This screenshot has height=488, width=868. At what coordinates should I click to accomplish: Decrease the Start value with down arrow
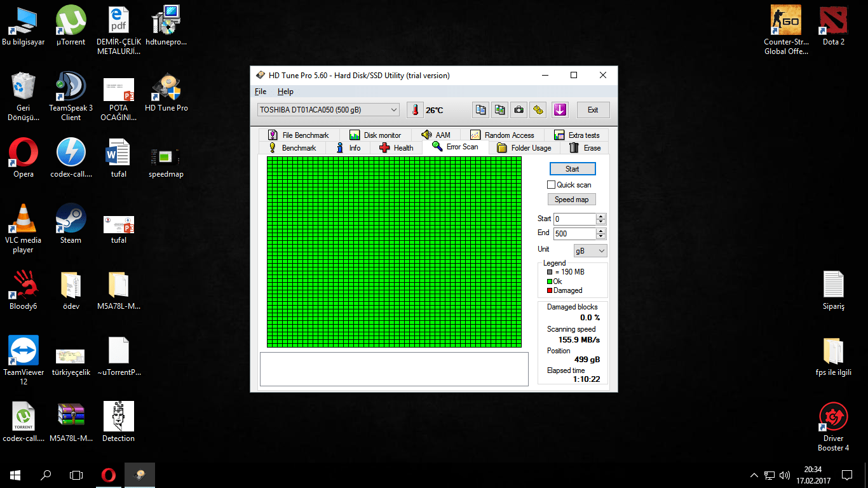601,222
